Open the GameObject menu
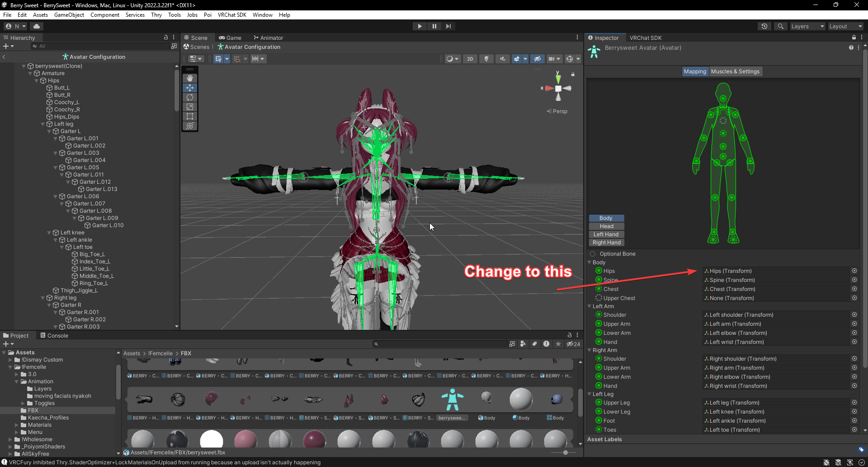 point(69,15)
